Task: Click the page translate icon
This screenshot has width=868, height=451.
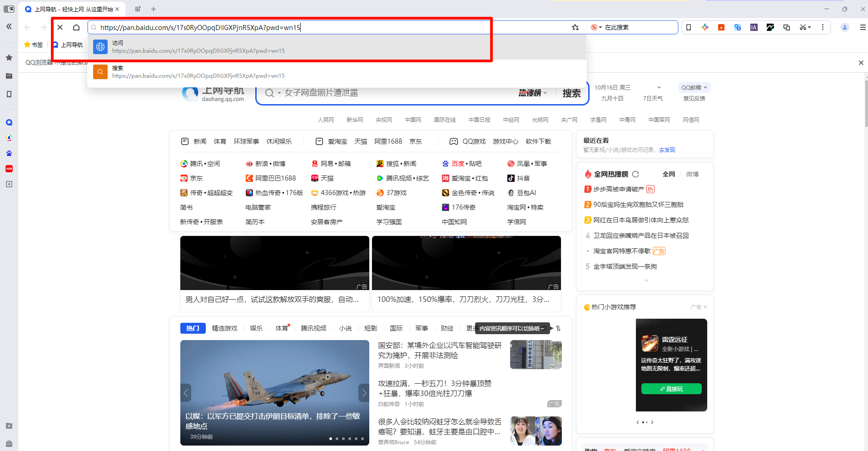Action: [x=738, y=27]
